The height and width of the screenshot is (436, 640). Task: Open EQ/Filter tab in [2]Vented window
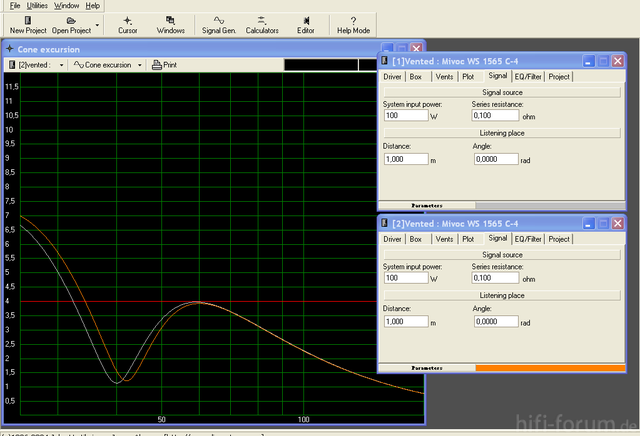click(527, 239)
